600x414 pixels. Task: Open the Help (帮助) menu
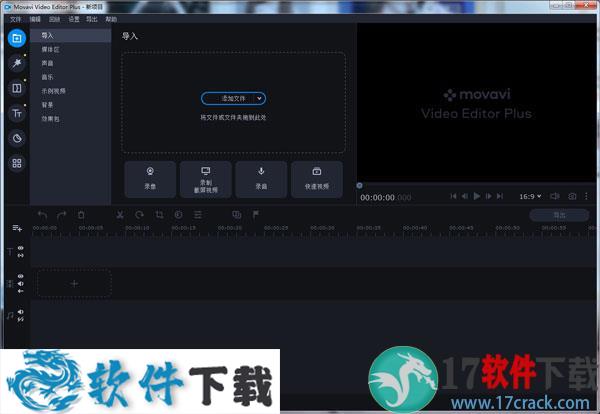click(x=111, y=20)
